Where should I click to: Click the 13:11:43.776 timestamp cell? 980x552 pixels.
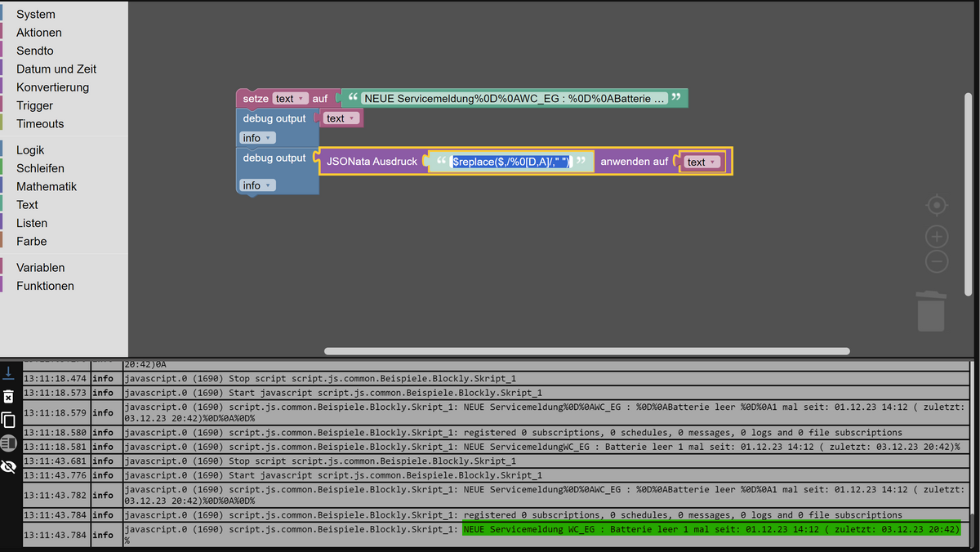56,475
